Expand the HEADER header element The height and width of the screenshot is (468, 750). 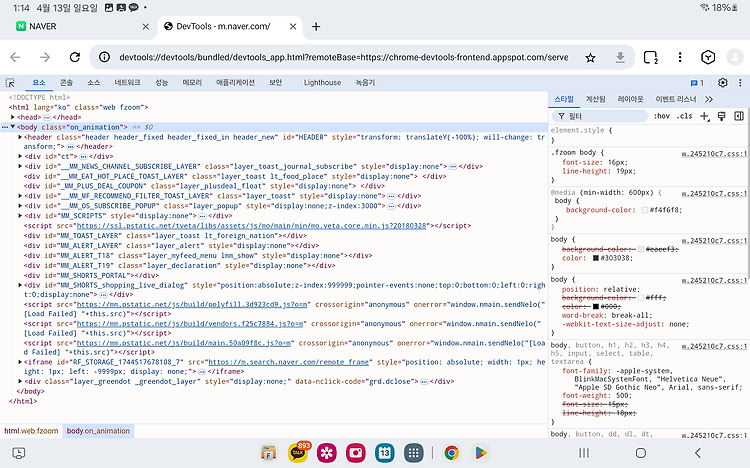pos(20,137)
